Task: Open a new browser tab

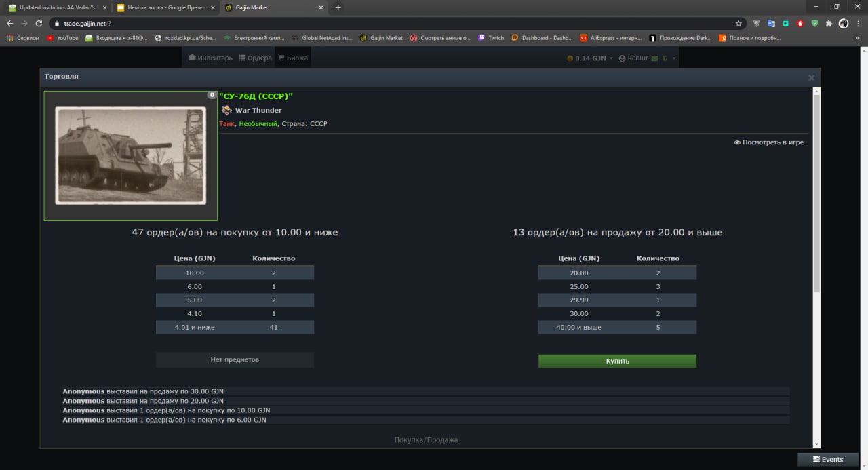Action: [x=338, y=7]
